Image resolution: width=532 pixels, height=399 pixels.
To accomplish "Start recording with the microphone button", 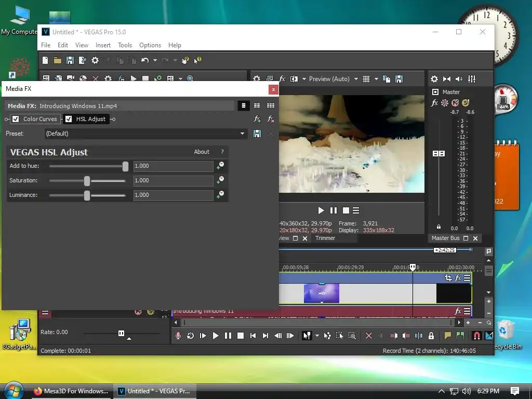I will [178, 336].
